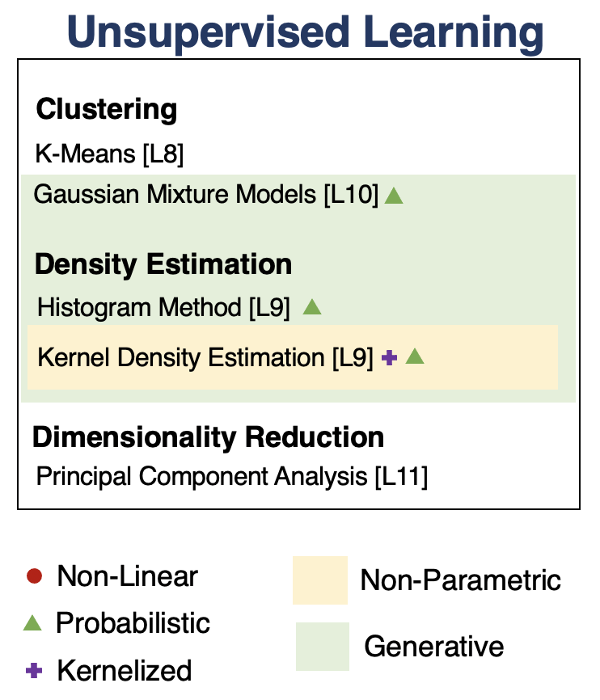Image resolution: width=600 pixels, height=700 pixels.
Task: Open the Gaussian Mixture Models [L10] entry
Action: click(206, 196)
